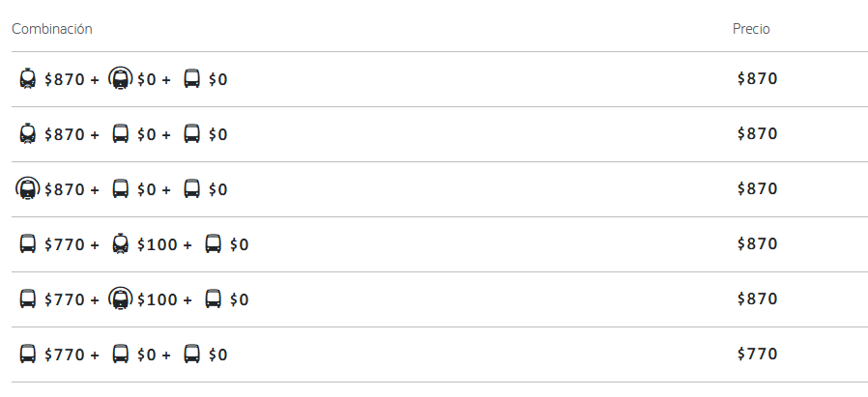Click the middle bus icon in the third row
This screenshot has height=397, width=868.
tap(120, 189)
